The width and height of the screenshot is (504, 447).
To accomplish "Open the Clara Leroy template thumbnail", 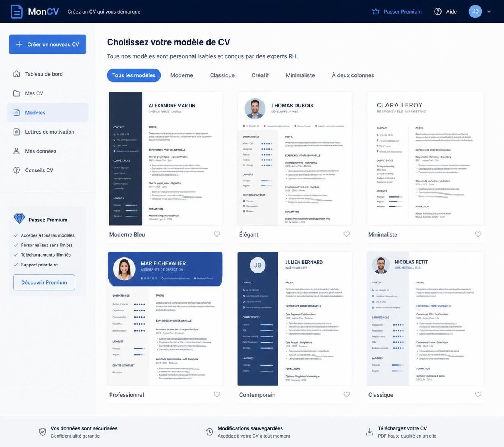I will pyautogui.click(x=425, y=159).
